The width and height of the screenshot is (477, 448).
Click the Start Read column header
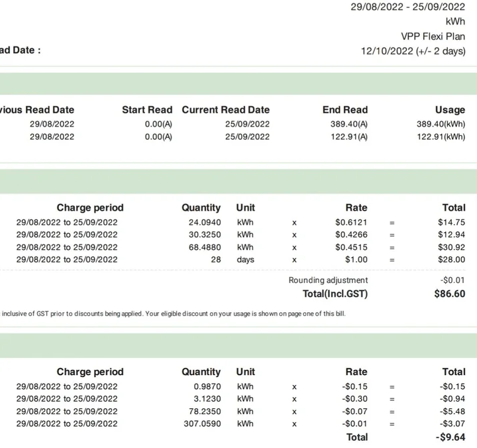tap(146, 110)
